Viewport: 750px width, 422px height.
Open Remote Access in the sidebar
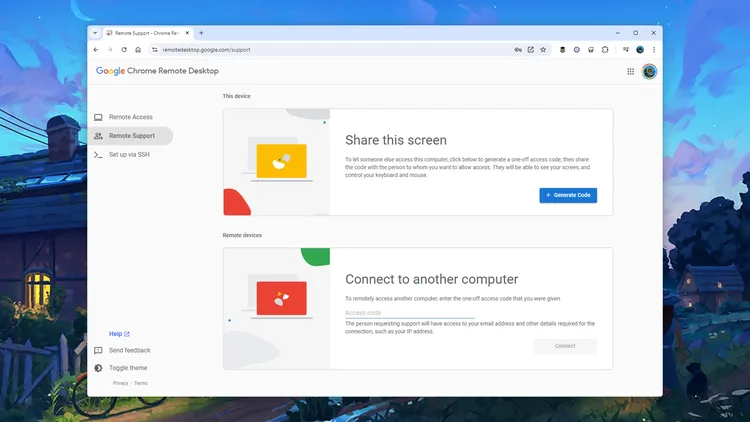click(x=130, y=117)
